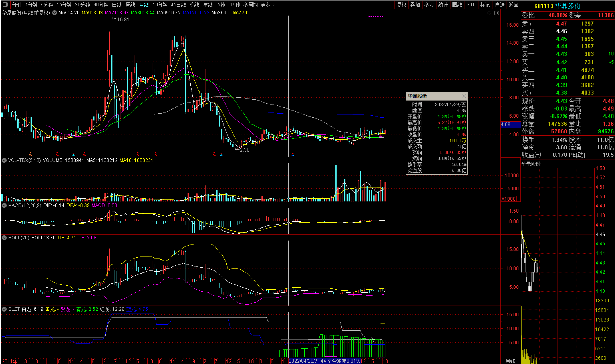Switch to 日线 daily period tab
The height and width of the screenshot is (364, 615).
pyautogui.click(x=117, y=5)
